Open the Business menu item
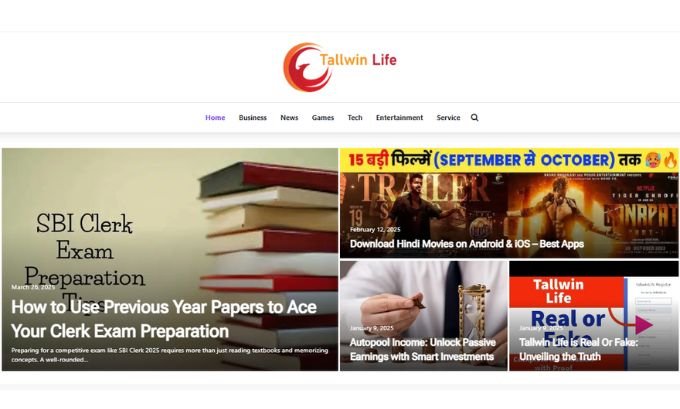Image resolution: width=680 pixels, height=409 pixels. coord(253,118)
